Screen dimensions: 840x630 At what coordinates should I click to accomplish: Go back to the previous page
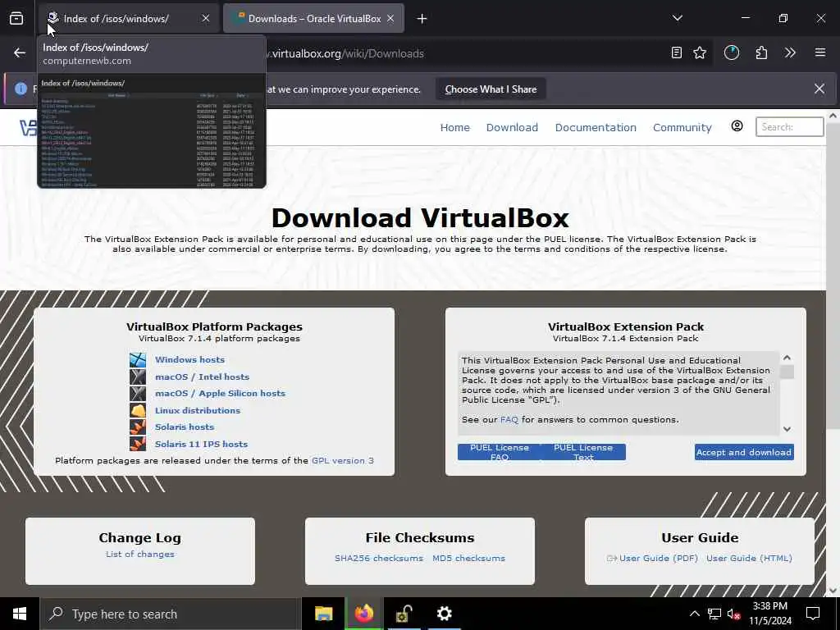(x=20, y=52)
